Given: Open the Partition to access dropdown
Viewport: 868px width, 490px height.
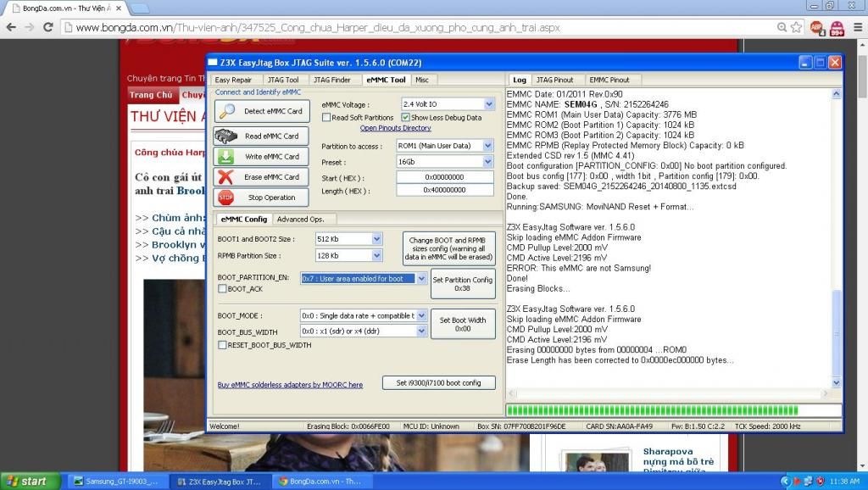Looking at the screenshot, I should pyautogui.click(x=487, y=146).
